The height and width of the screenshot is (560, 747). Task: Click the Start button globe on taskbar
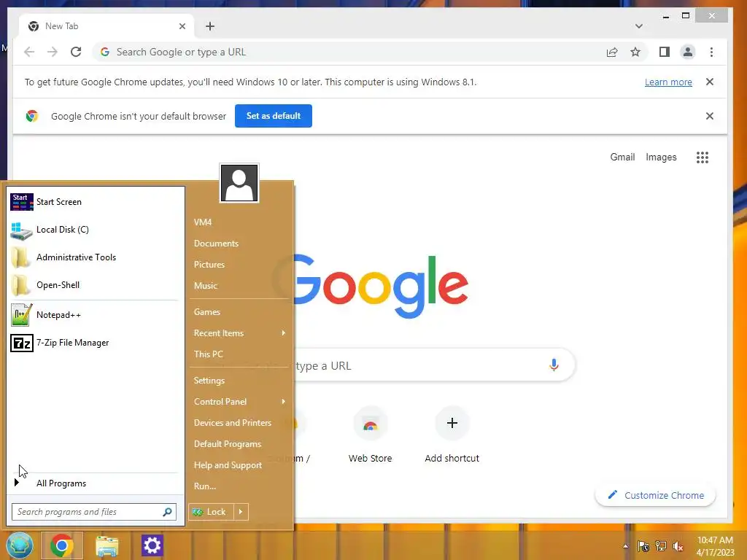pyautogui.click(x=20, y=545)
